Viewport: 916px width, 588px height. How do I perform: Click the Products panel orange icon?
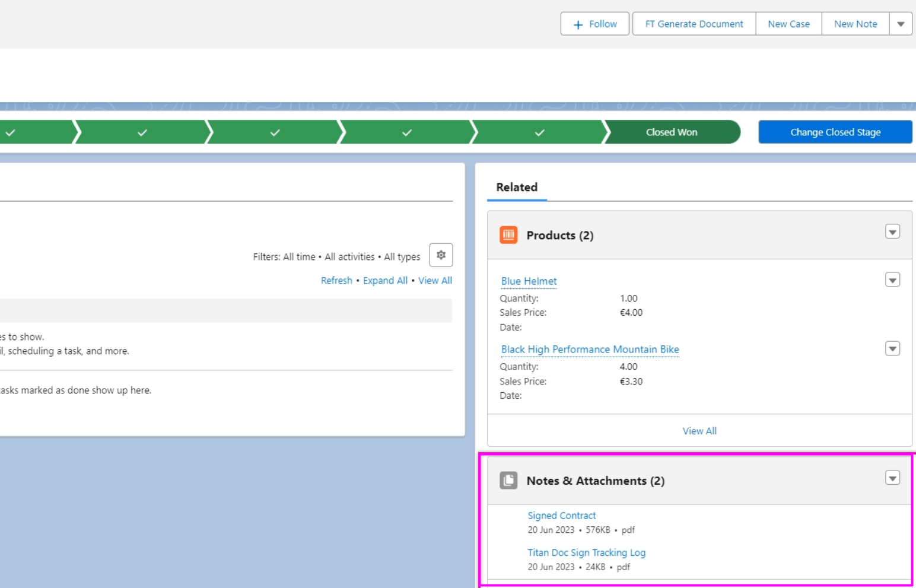point(508,235)
